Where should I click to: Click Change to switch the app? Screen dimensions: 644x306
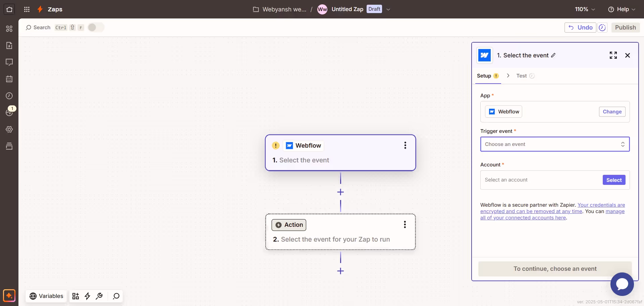click(612, 112)
